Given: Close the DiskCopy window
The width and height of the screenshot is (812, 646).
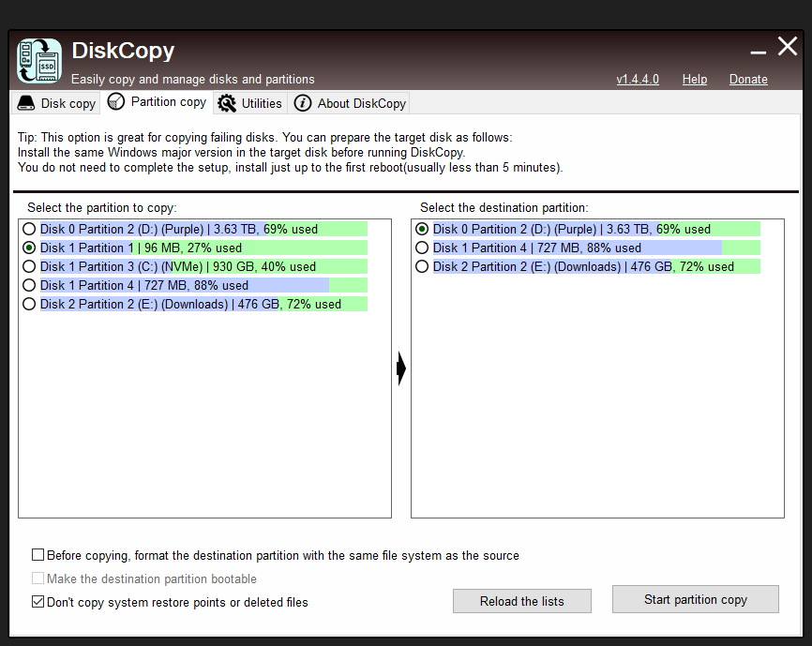Looking at the screenshot, I should [x=787, y=46].
